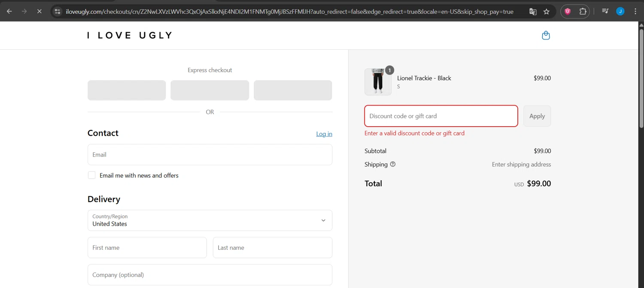Click the third express checkout button
The height and width of the screenshot is (288, 644).
(293, 90)
